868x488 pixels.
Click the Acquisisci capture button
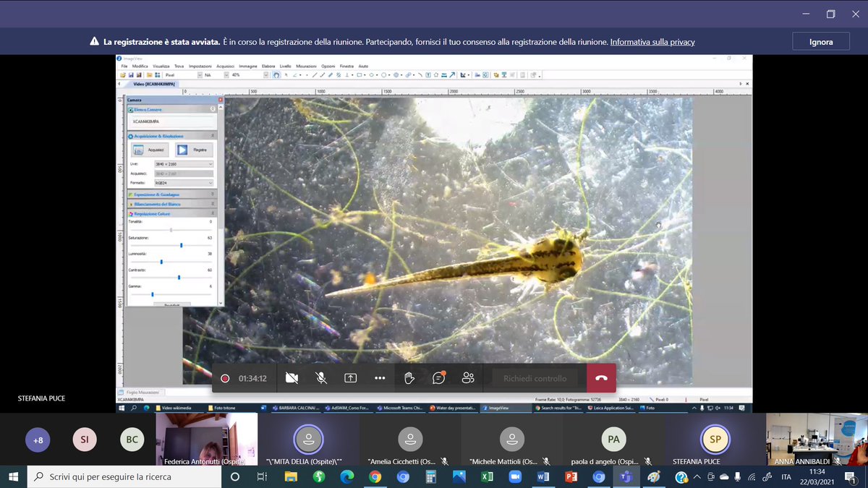150,150
